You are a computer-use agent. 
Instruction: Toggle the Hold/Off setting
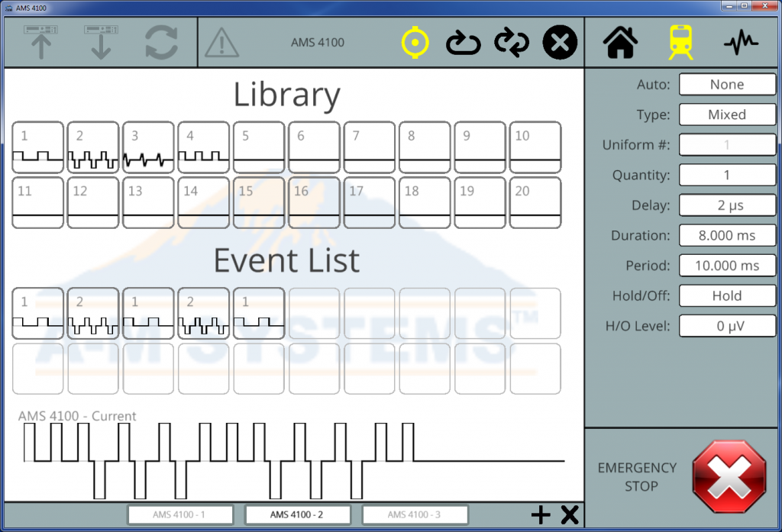point(727,296)
